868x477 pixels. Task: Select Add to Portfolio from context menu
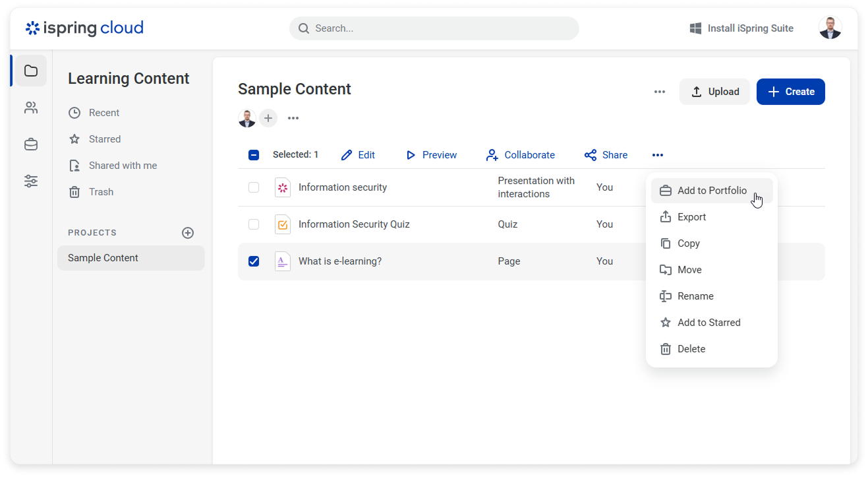[x=711, y=191]
